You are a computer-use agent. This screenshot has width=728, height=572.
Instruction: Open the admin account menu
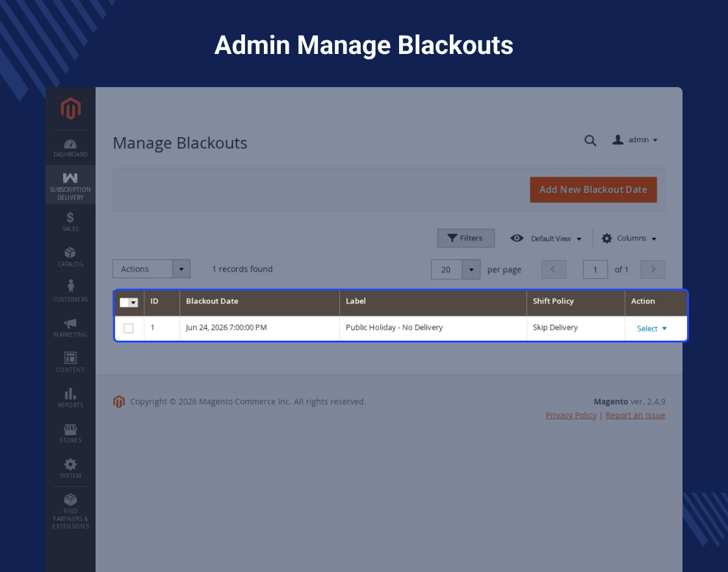click(635, 140)
